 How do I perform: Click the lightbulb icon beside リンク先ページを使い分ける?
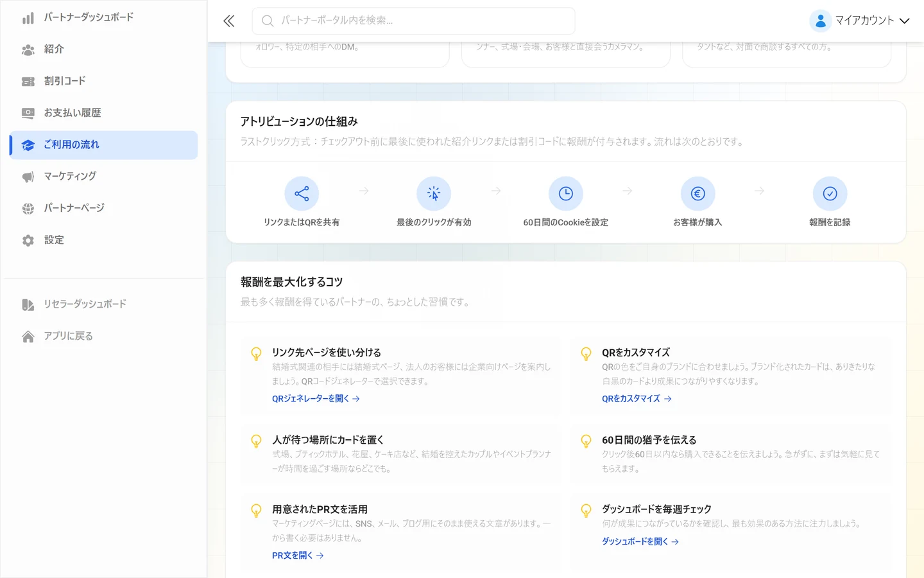point(256,354)
